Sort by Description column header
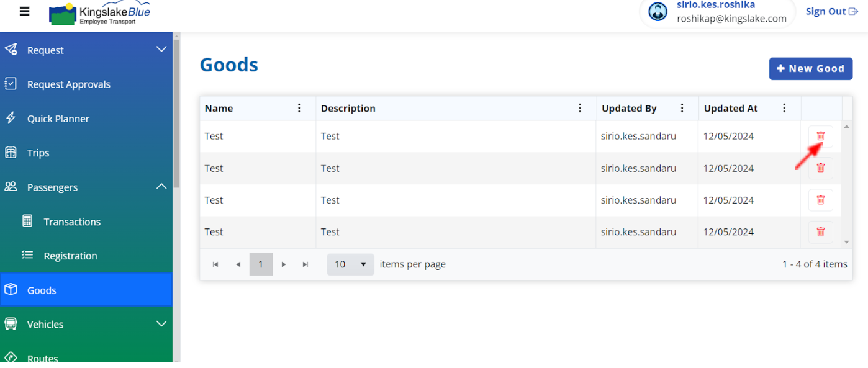 (x=348, y=108)
